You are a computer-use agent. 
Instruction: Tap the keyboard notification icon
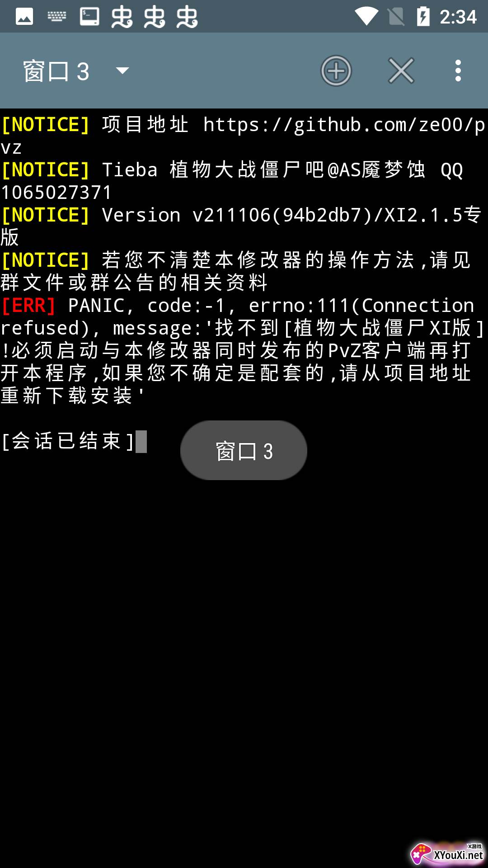coord(57,17)
